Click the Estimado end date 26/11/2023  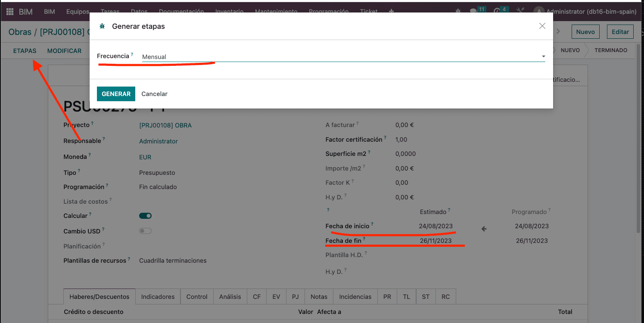click(x=436, y=241)
